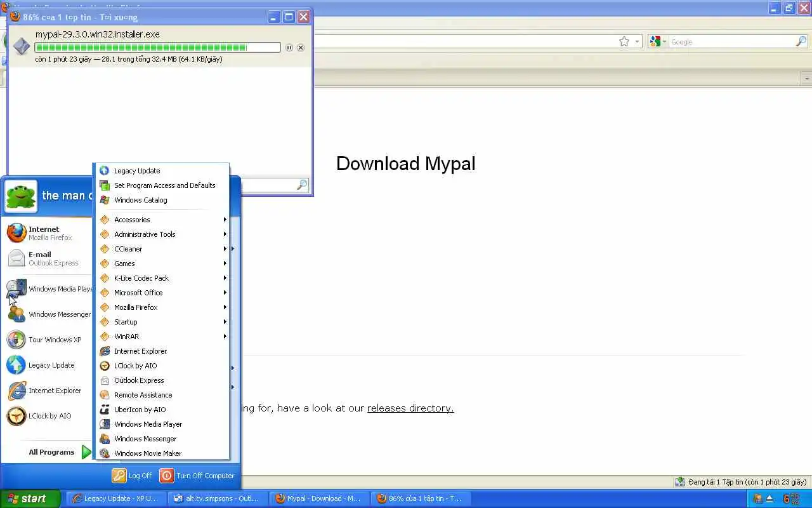Click the UberIcon by AIO icon

tap(105, 410)
